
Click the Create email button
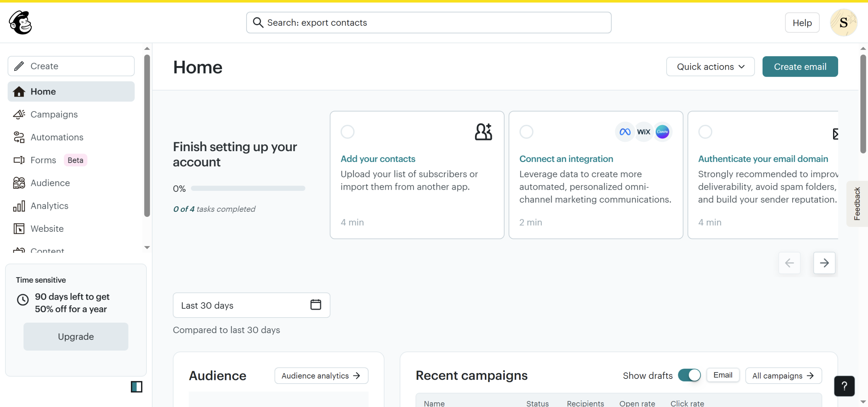pyautogui.click(x=800, y=67)
